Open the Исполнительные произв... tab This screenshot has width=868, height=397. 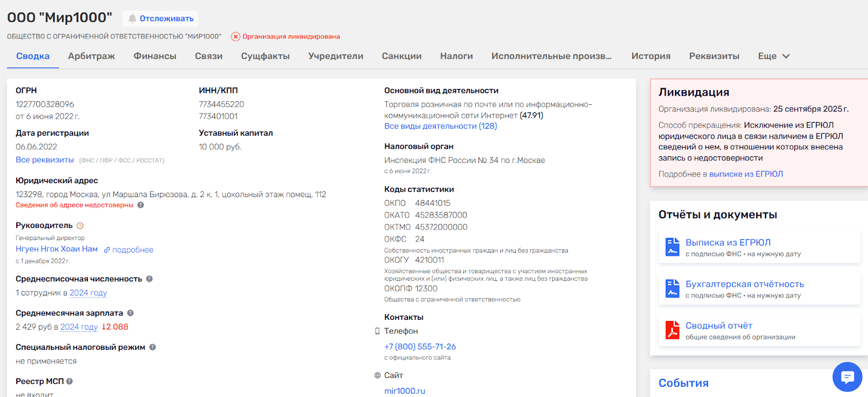[551, 56]
